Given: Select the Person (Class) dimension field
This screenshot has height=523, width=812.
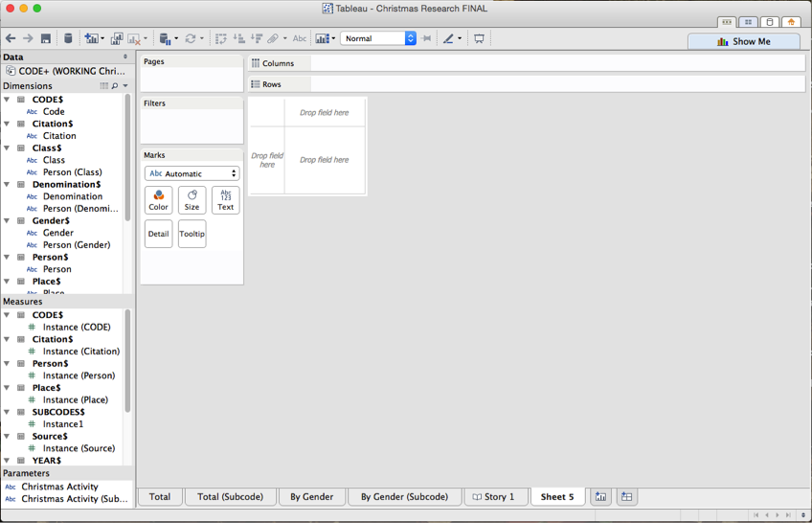Looking at the screenshot, I should click(73, 172).
